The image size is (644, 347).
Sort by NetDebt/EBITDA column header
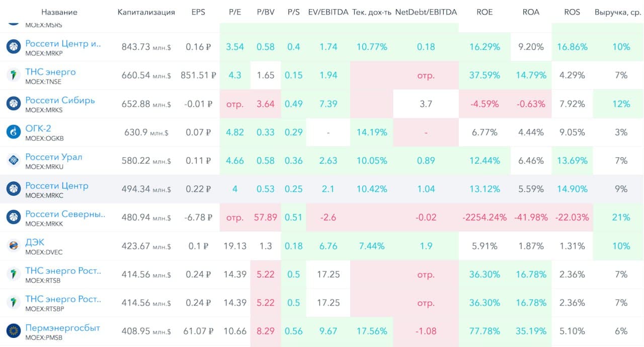pos(426,12)
